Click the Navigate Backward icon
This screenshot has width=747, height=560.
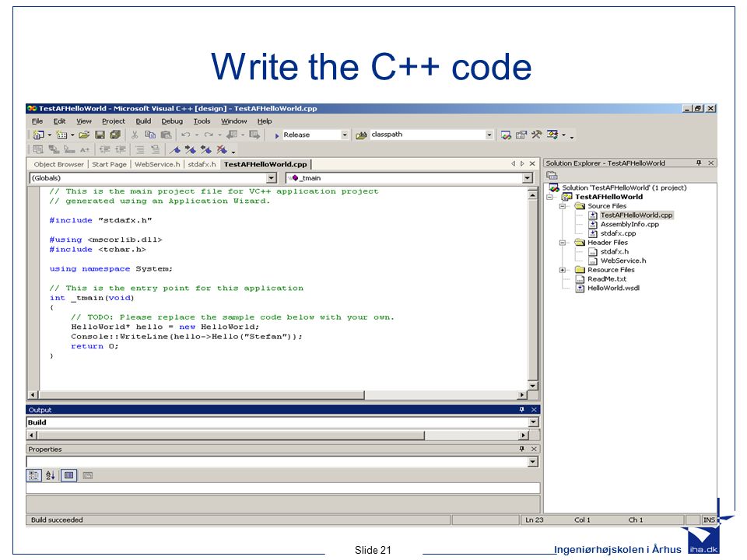(232, 135)
